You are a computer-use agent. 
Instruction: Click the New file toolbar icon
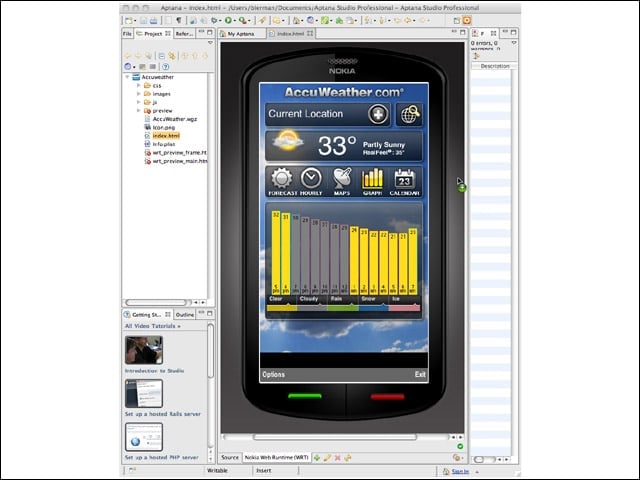tap(129, 20)
